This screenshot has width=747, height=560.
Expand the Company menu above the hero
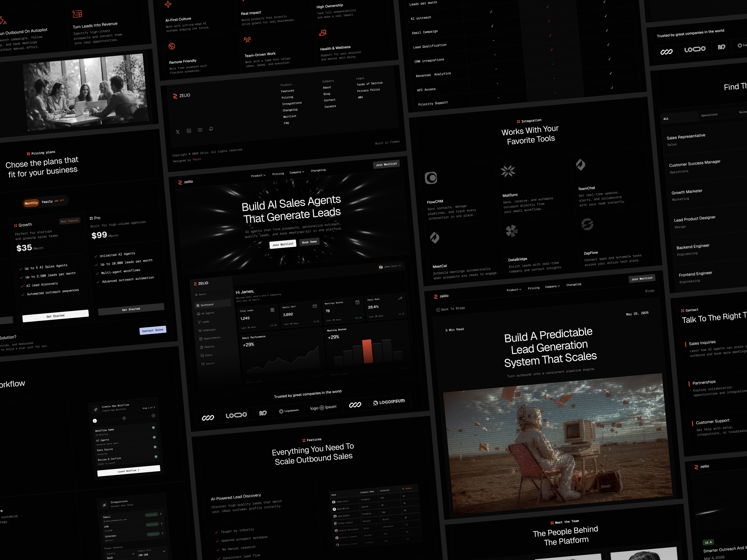[x=297, y=172]
